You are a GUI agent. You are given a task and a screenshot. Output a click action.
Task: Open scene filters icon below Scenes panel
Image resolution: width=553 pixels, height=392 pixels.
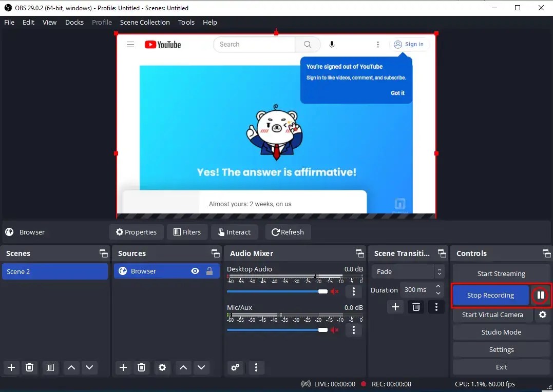(x=50, y=368)
